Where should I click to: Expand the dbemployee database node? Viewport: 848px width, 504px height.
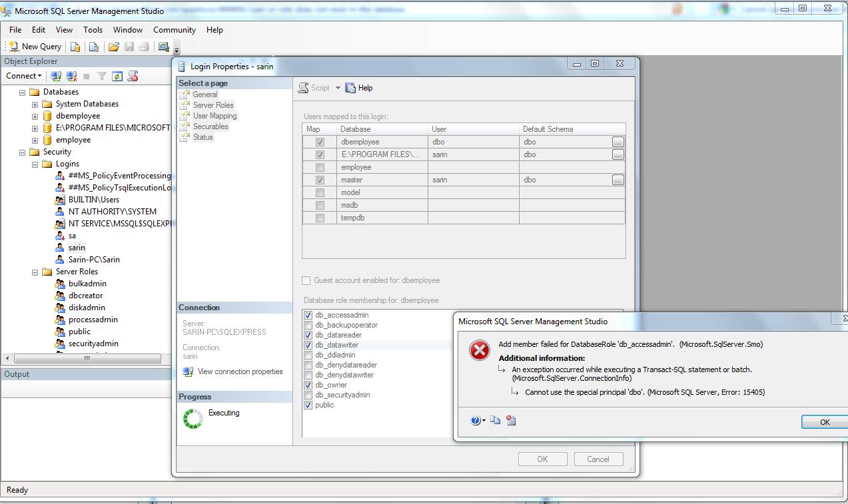(x=35, y=117)
